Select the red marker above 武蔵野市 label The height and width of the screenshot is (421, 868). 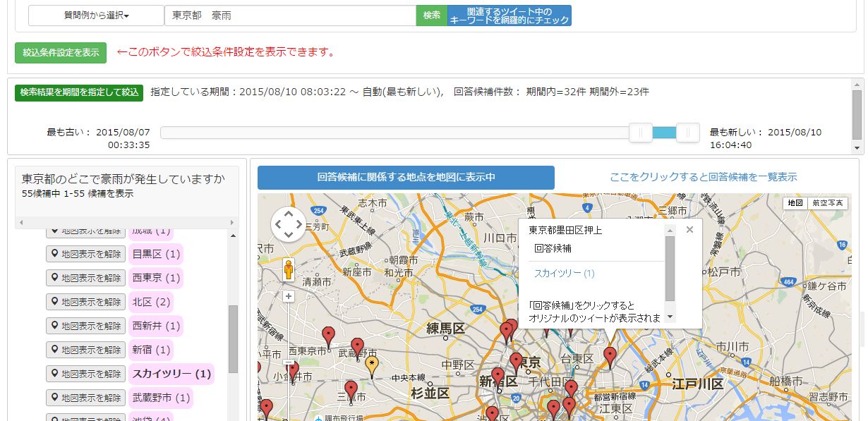(358, 348)
